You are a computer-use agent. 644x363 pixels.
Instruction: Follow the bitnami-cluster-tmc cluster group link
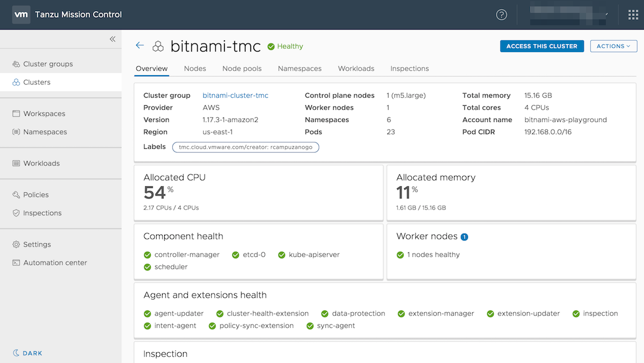[x=235, y=96]
